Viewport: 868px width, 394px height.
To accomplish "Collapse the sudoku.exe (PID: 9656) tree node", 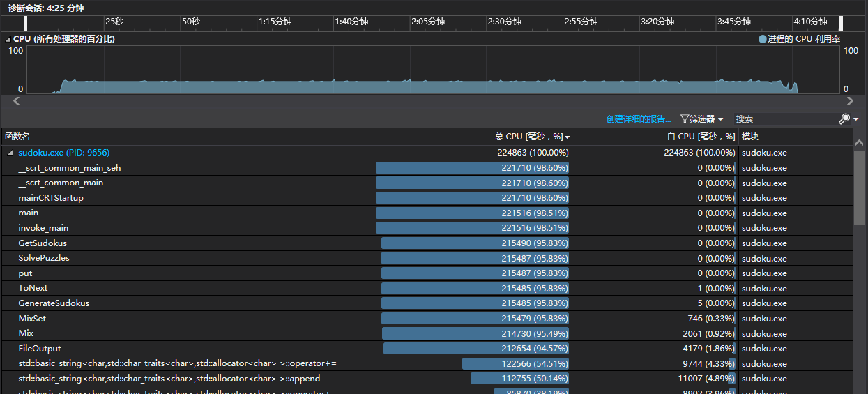I will click(10, 153).
